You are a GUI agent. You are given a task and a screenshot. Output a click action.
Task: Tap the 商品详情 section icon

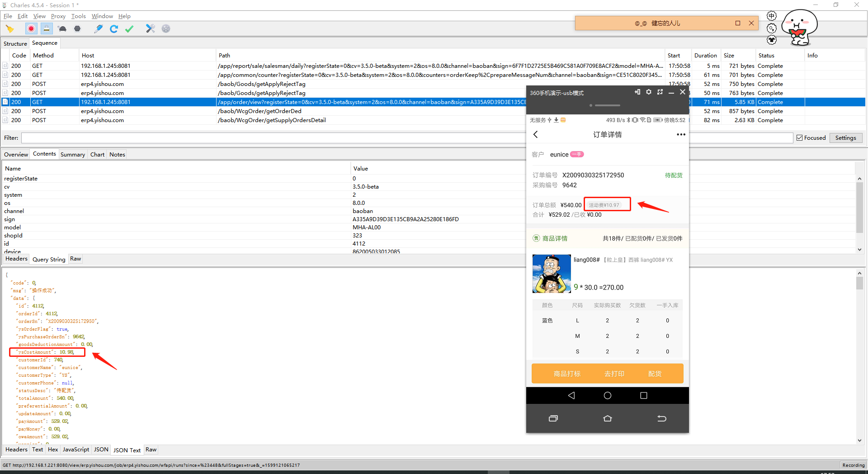point(536,238)
